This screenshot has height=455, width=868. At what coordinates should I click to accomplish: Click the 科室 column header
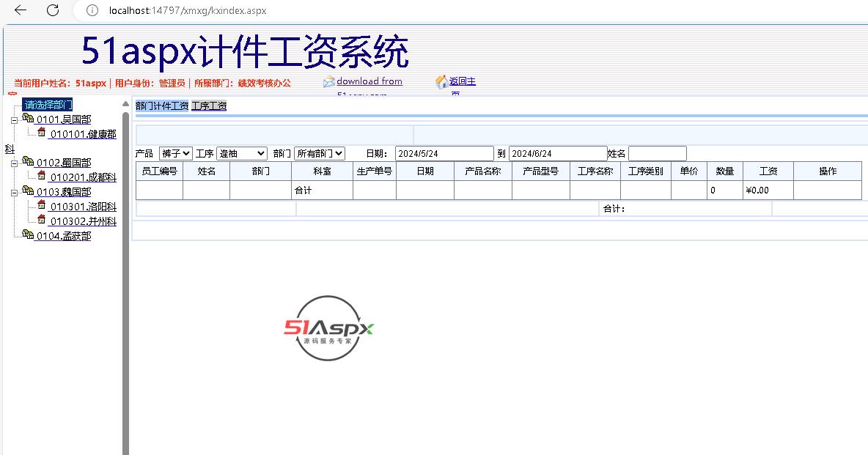pos(322,171)
